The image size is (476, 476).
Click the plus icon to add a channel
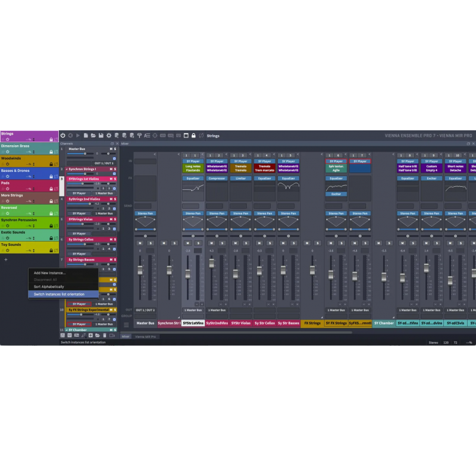coord(90,336)
